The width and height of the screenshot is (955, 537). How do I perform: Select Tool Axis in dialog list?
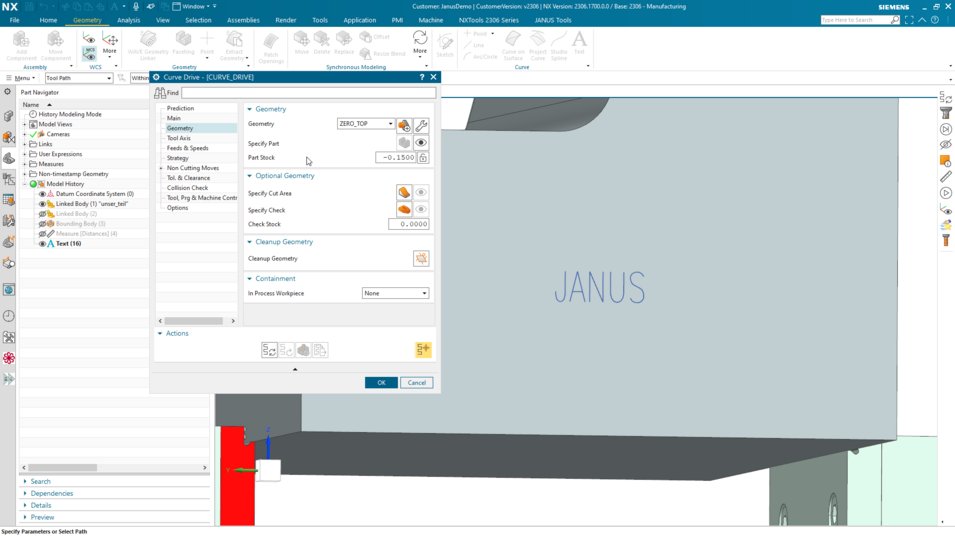click(178, 138)
